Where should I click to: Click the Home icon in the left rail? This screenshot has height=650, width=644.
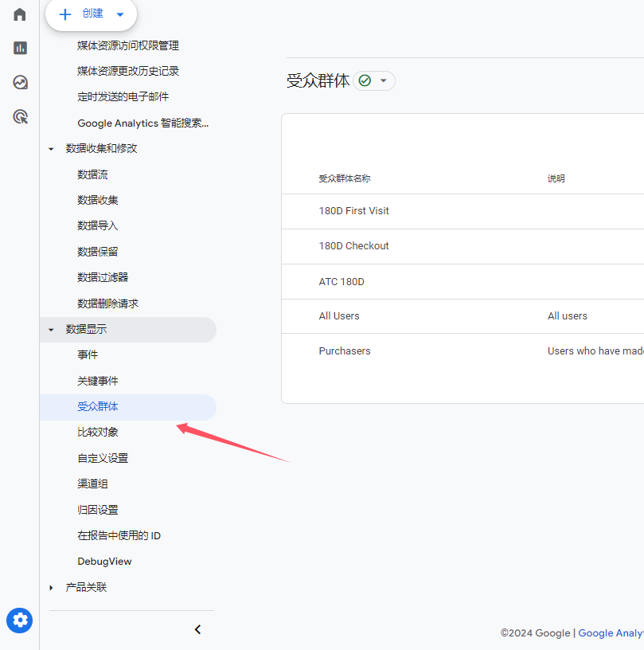click(x=19, y=14)
